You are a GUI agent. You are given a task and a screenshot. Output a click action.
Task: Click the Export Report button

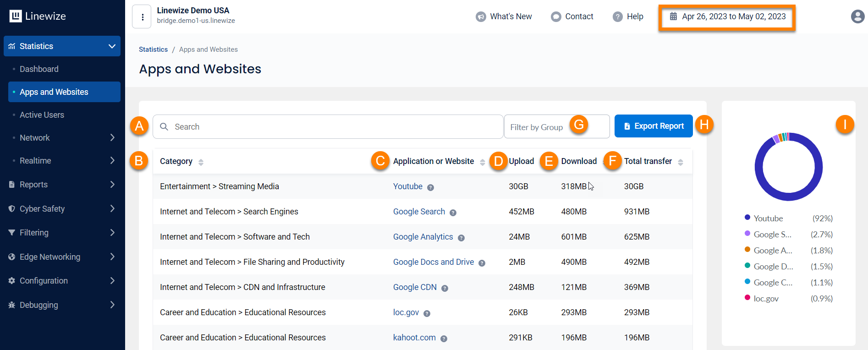point(654,126)
